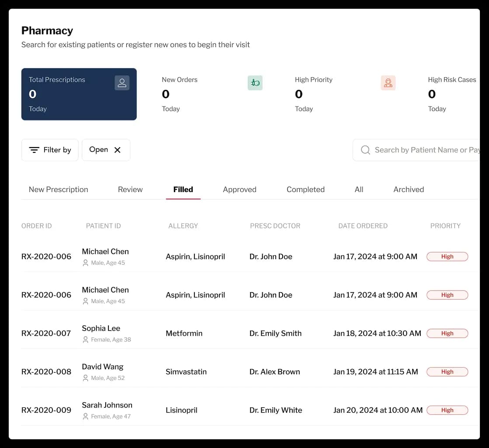Click the Filter by funnel icon

tap(35, 150)
